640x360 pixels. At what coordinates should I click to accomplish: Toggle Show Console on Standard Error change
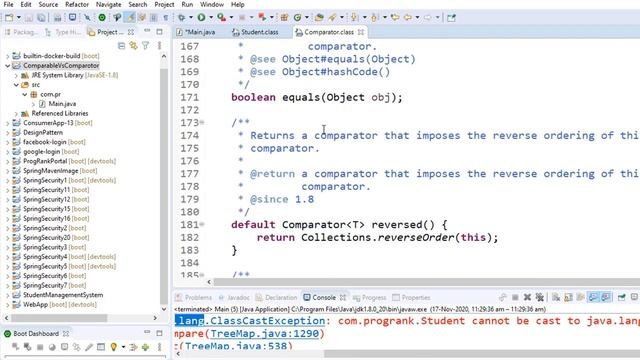tap(606, 297)
